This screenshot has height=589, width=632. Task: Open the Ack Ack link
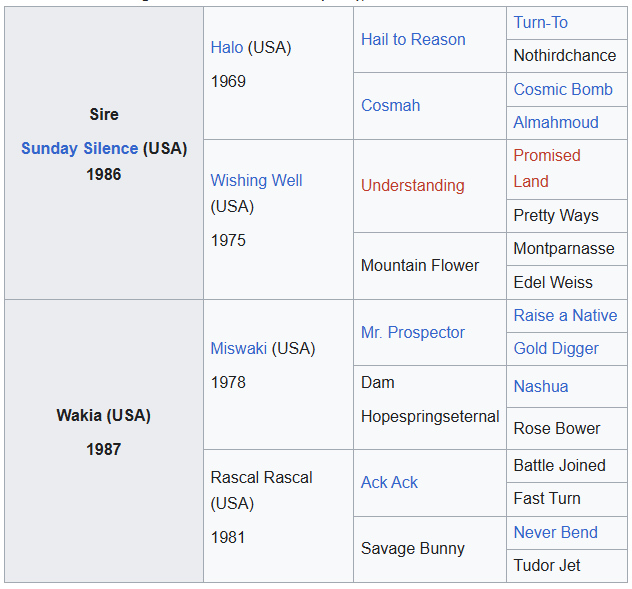click(x=389, y=483)
